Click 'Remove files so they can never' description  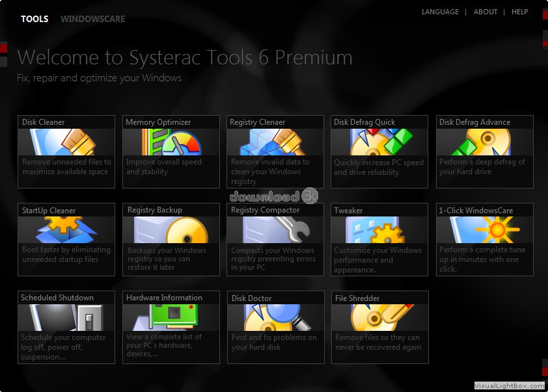tap(377, 342)
